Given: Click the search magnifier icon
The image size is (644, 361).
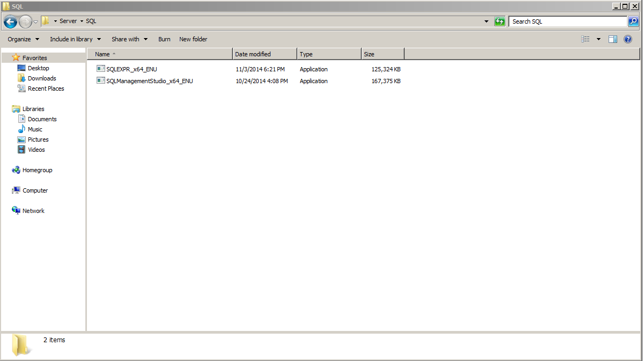Looking at the screenshot, I should click(633, 21).
